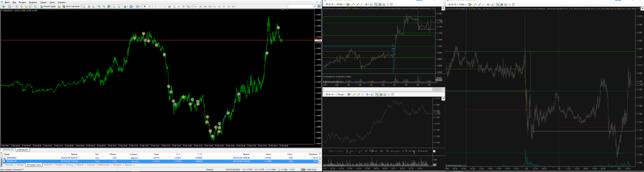This screenshot has height=172, width=644.
Task: Open Chart Trader icon in 5 Min chart
Action: (498, 5)
